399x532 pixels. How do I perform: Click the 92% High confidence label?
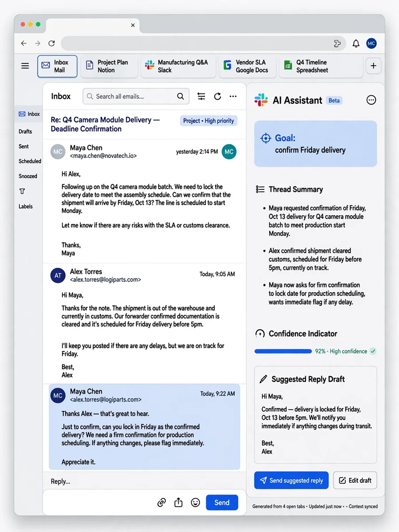(341, 351)
